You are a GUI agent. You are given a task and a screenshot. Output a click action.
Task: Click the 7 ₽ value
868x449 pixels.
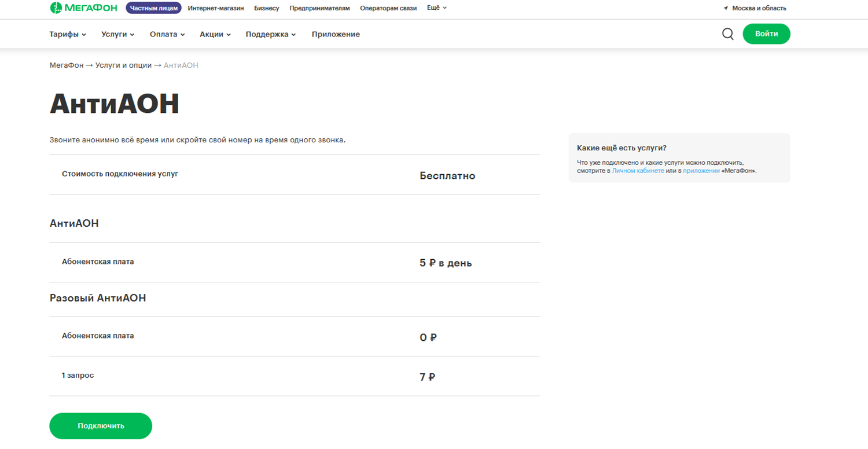(x=427, y=377)
